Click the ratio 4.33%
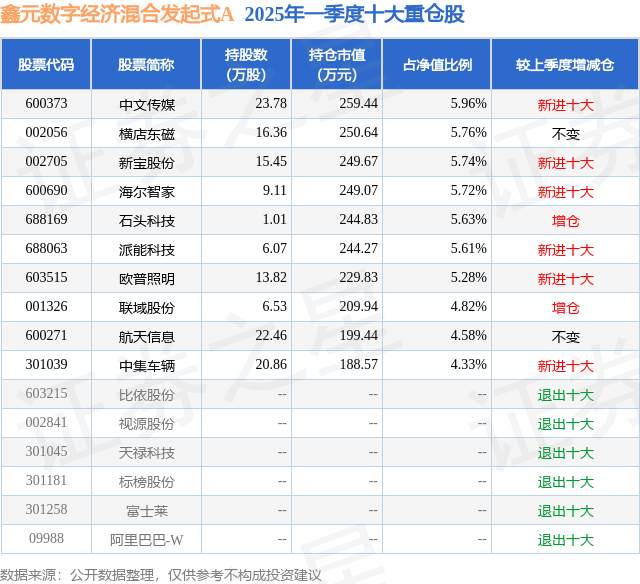This screenshot has height=584, width=640. click(469, 364)
